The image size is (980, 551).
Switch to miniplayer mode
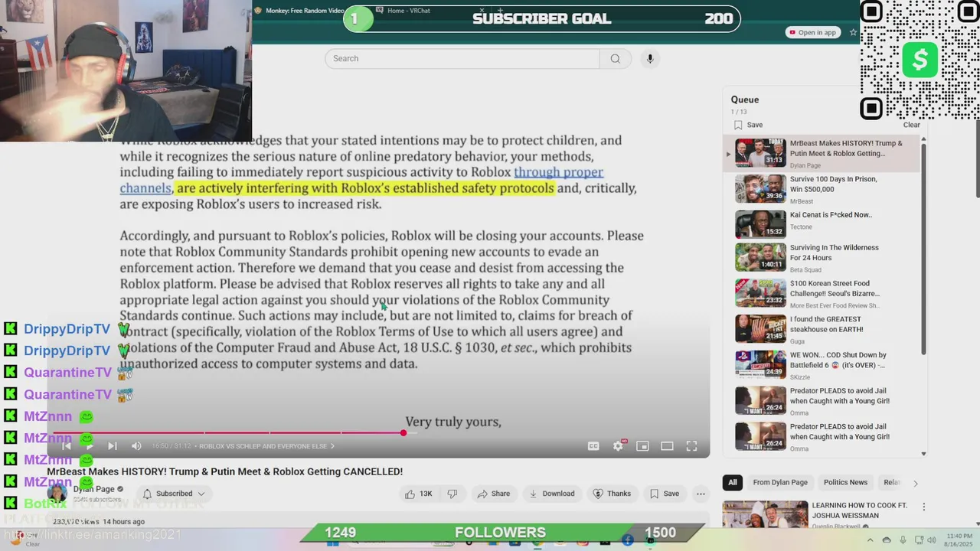coord(642,446)
